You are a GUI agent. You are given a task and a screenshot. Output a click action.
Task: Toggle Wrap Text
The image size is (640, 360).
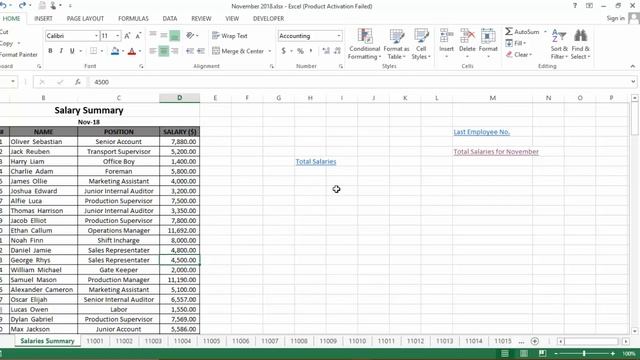coord(230,36)
